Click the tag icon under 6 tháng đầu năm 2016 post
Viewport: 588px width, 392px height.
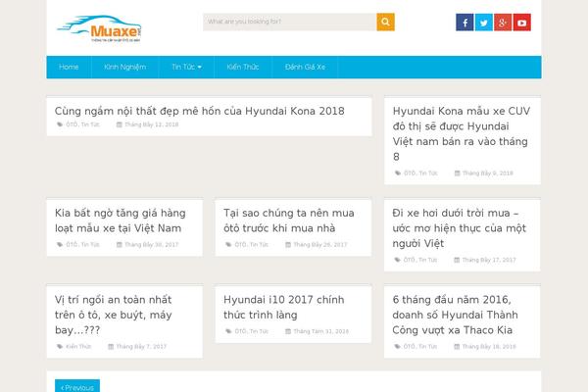(x=398, y=346)
